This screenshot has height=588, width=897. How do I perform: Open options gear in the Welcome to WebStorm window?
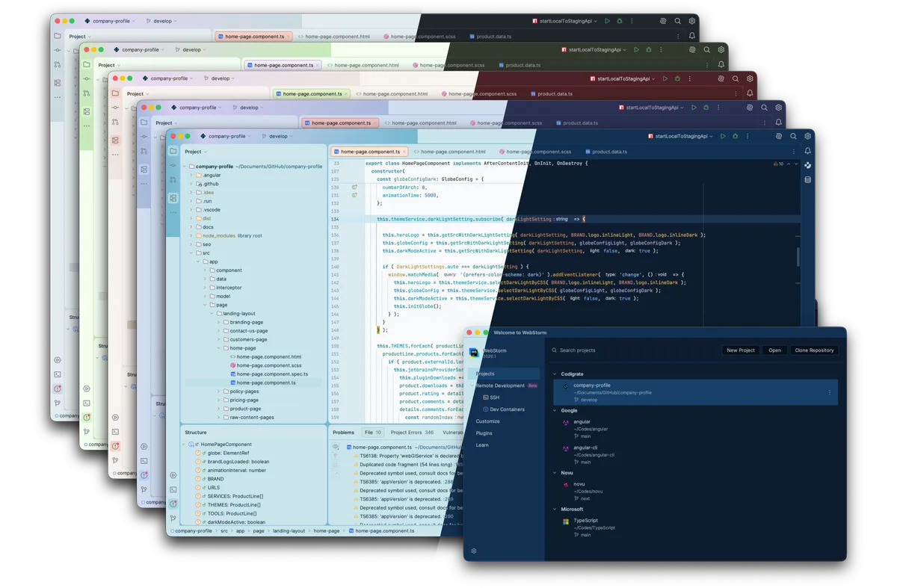pos(474,551)
